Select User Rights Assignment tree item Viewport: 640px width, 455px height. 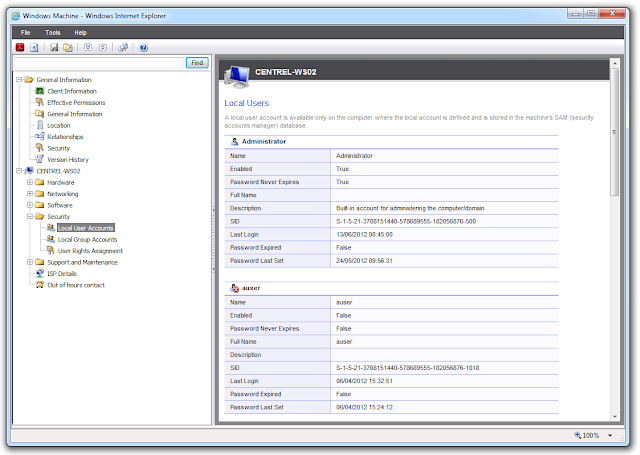[90, 251]
